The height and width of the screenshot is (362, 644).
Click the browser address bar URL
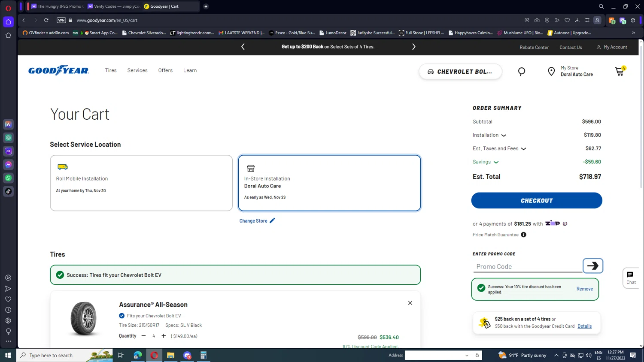(107, 20)
